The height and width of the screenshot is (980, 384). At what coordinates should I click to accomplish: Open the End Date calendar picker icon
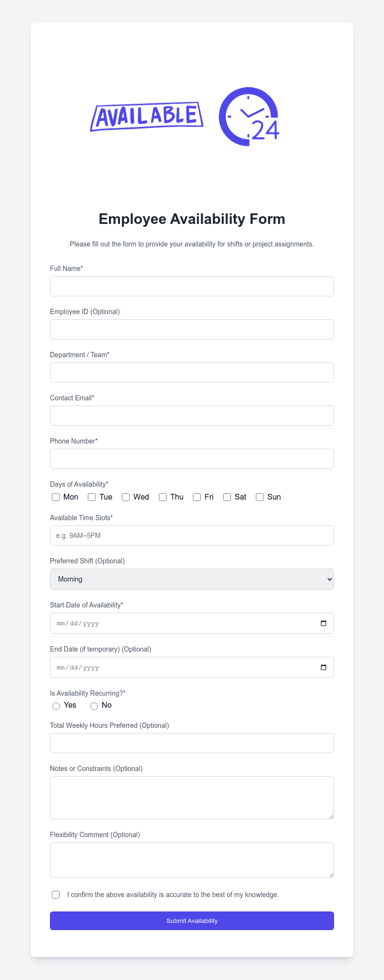(324, 667)
